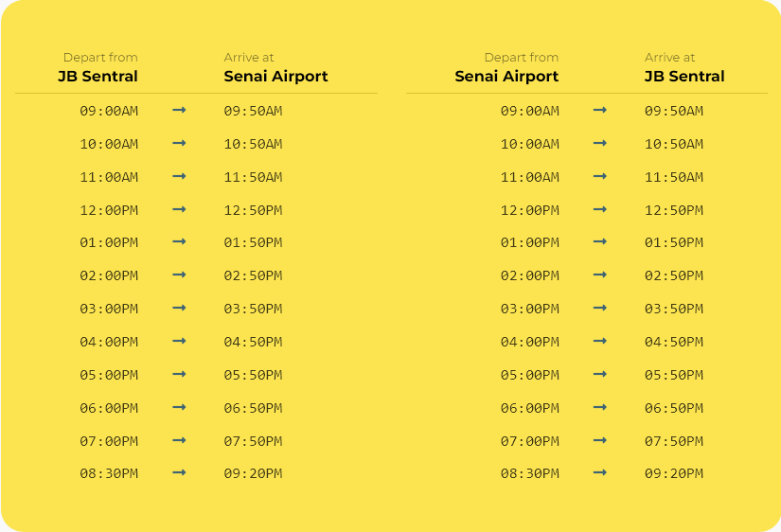Click the arrow beside 07:00PM Senai Airport departure
This screenshot has height=532, width=781.
click(x=600, y=440)
